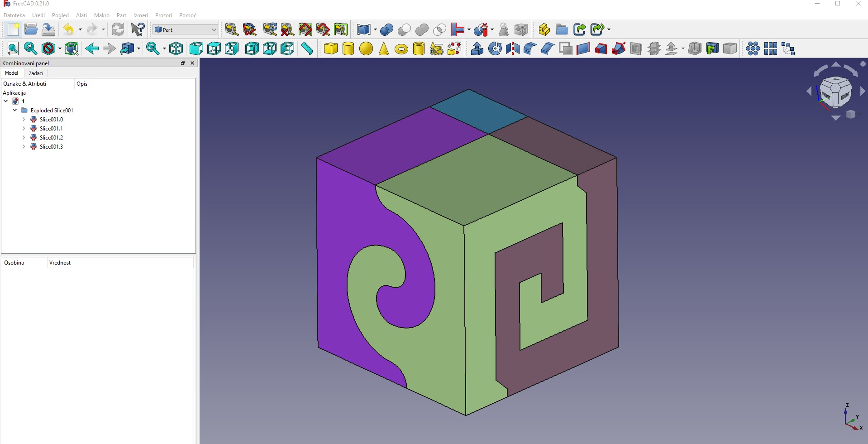This screenshot has width=868, height=444.
Task: Apply a fillet to edges
Action: 530,48
